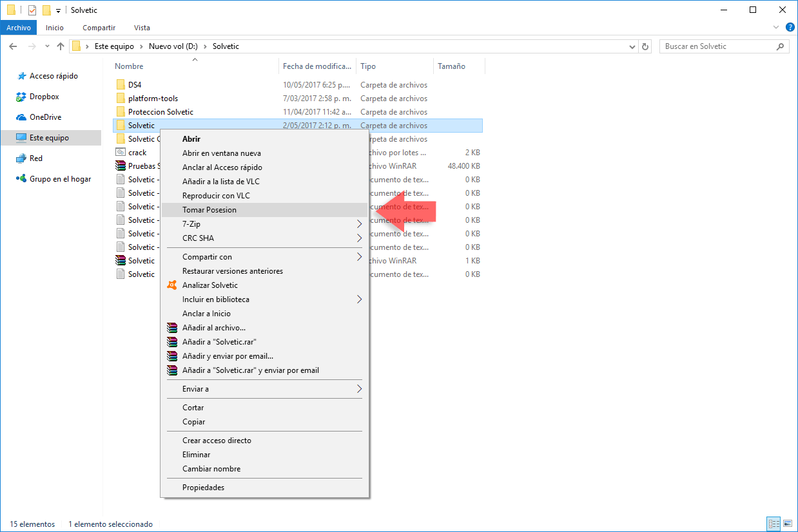Screen dimensions: 798x532
Task: Open the recent locations dropdown
Action: coord(47,46)
